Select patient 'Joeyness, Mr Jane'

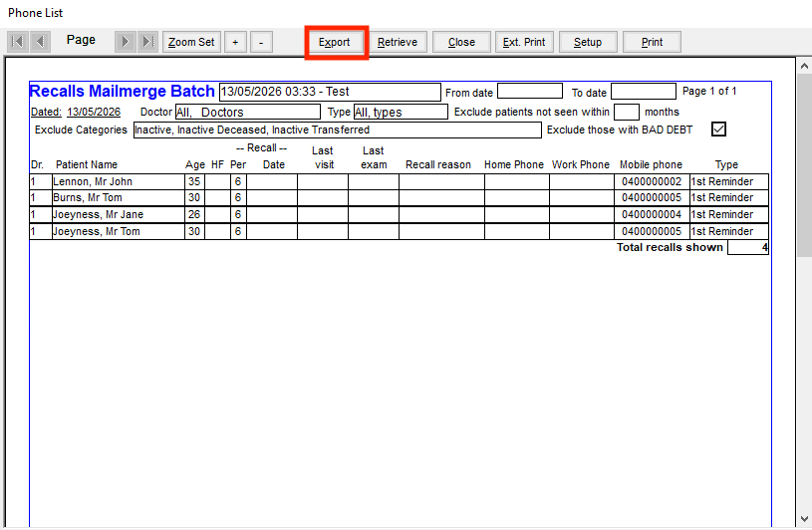click(x=98, y=214)
